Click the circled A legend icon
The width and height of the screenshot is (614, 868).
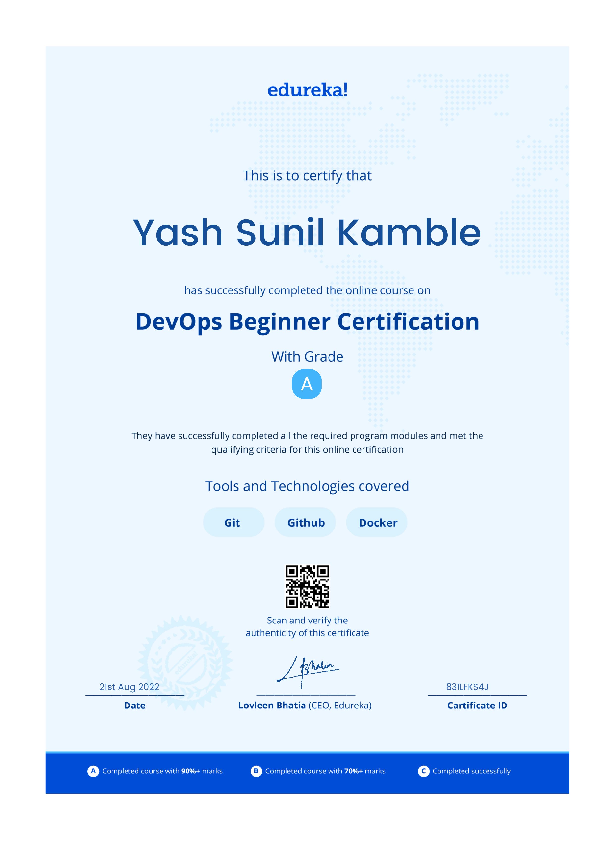(x=93, y=771)
